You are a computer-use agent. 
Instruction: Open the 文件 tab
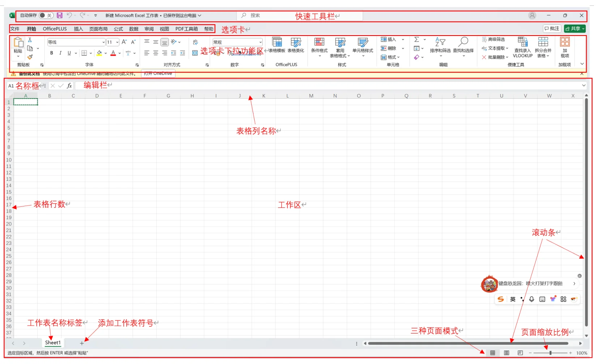tap(15, 29)
